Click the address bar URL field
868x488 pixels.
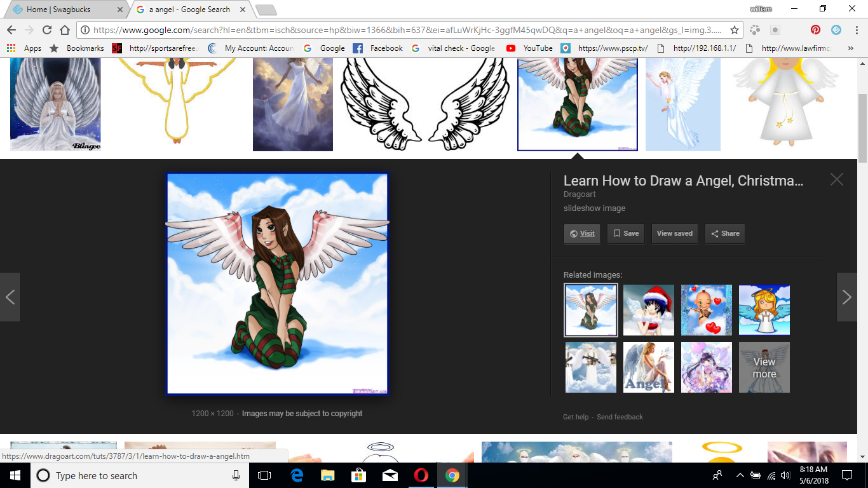pos(407,30)
